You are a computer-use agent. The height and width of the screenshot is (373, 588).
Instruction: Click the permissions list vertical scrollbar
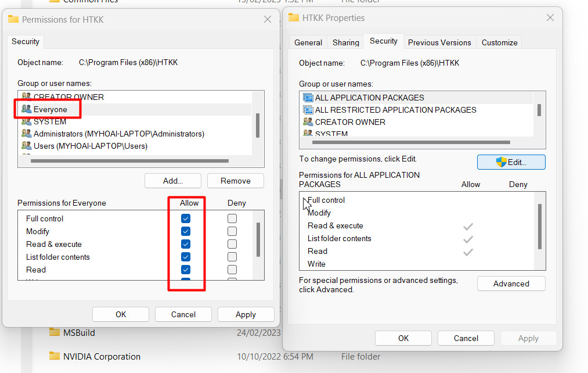(258, 239)
